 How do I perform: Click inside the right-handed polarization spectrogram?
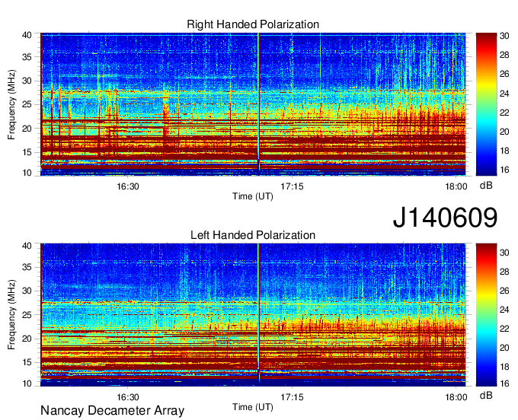coord(253,104)
